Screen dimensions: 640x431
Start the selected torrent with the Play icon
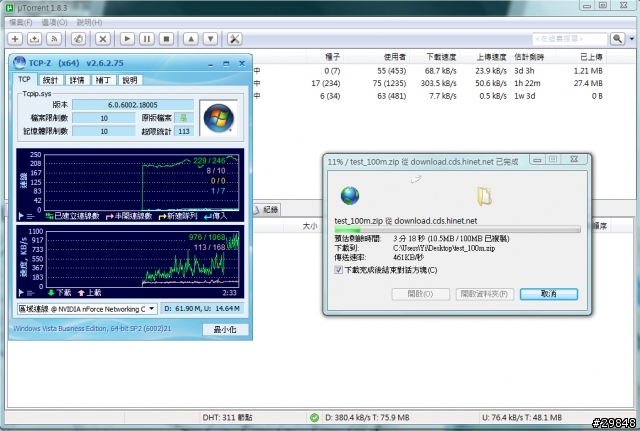(127, 39)
